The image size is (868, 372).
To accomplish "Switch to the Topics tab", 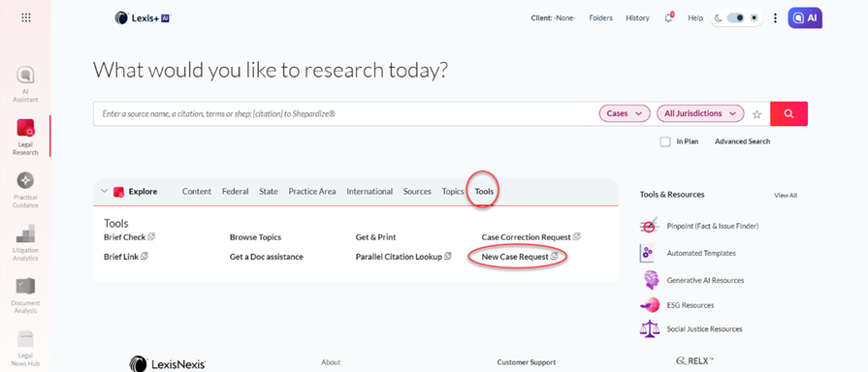I will [453, 191].
